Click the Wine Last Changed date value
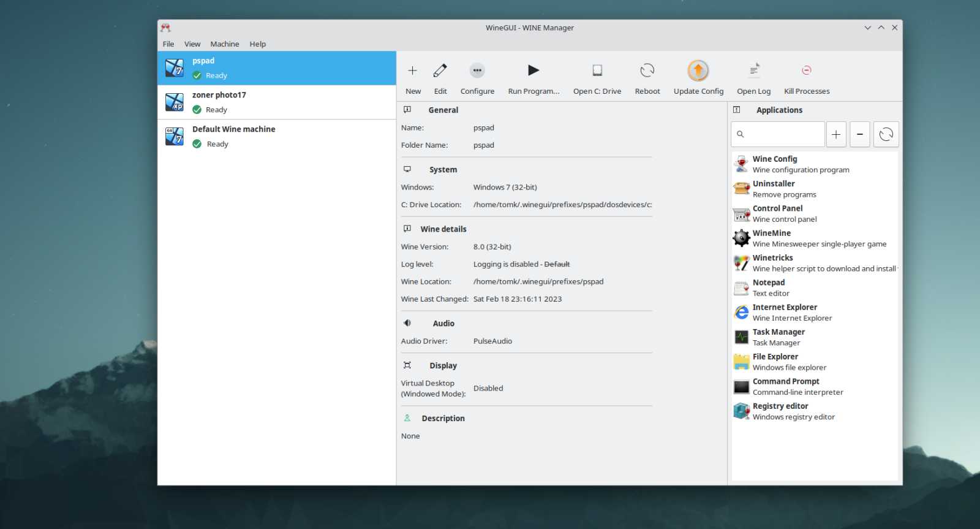 pos(518,299)
